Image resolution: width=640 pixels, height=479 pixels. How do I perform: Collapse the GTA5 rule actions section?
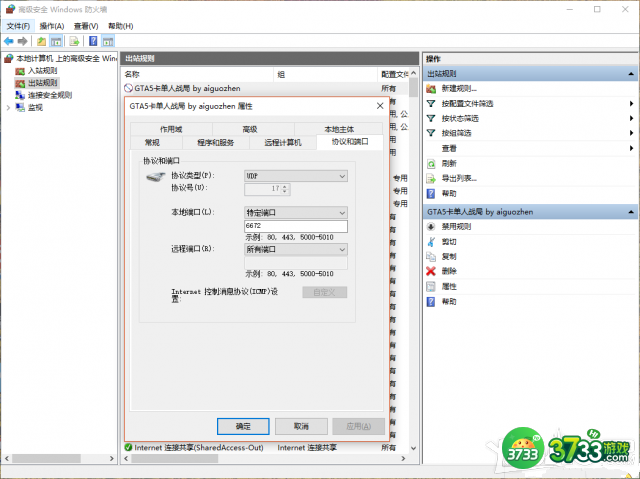631,212
